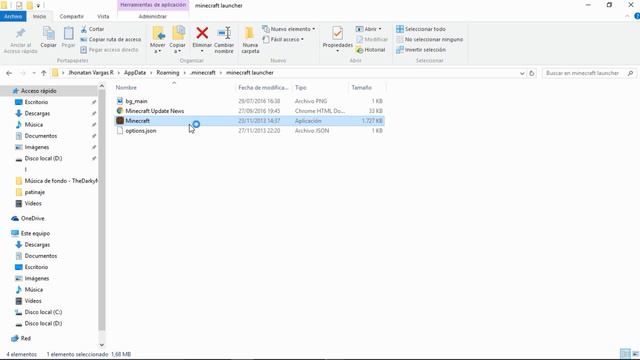Image resolution: width=640 pixels, height=360 pixels.
Task: Open Red in the navigation pane
Action: 25,338
